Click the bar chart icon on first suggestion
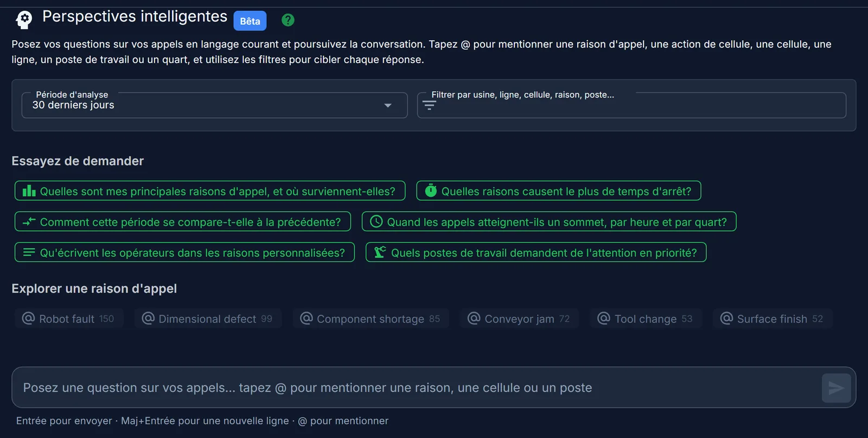868x438 pixels. click(x=29, y=191)
